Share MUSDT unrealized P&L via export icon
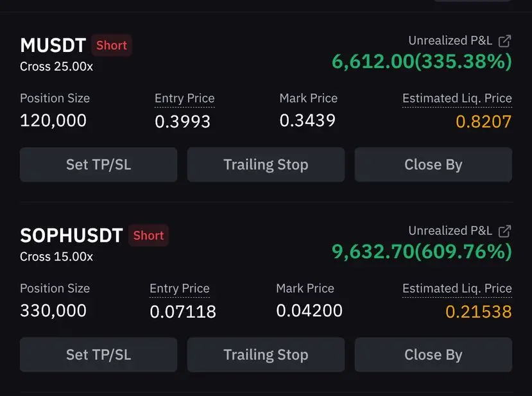 (x=504, y=41)
